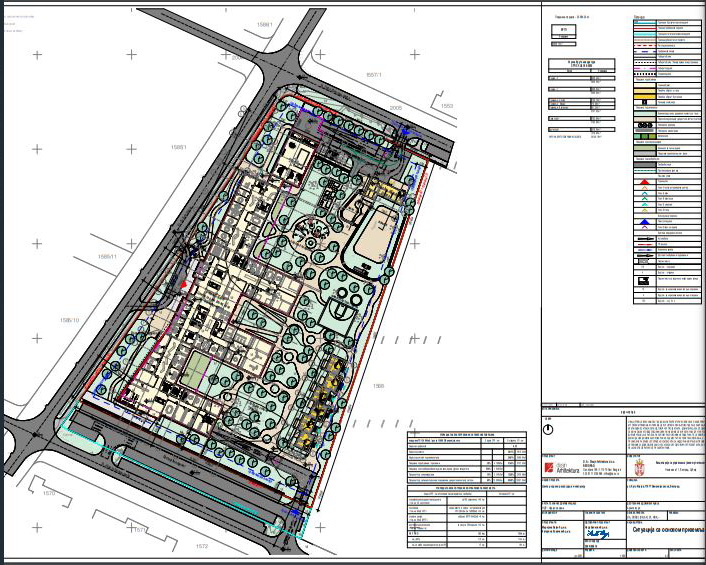Click the red Dsign Arhitektura logo
This screenshot has width=706, height=565.
coord(555,468)
